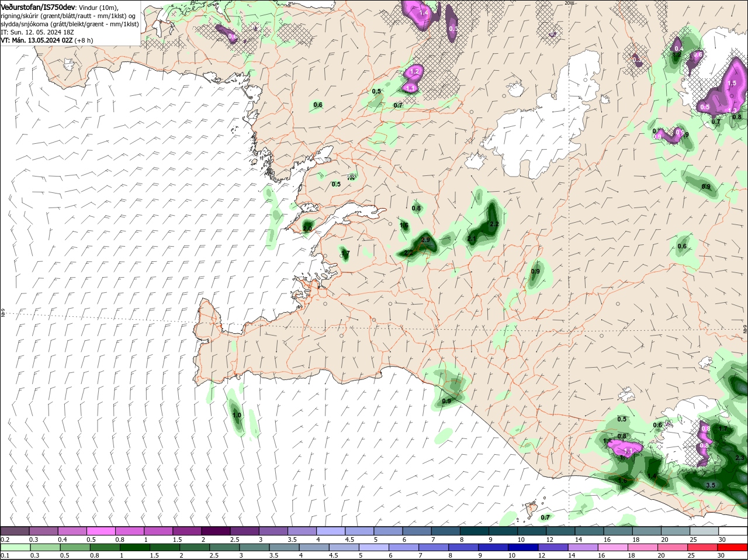Click the '3.5' rain value on the map
The image size is (748, 560).
711,485
